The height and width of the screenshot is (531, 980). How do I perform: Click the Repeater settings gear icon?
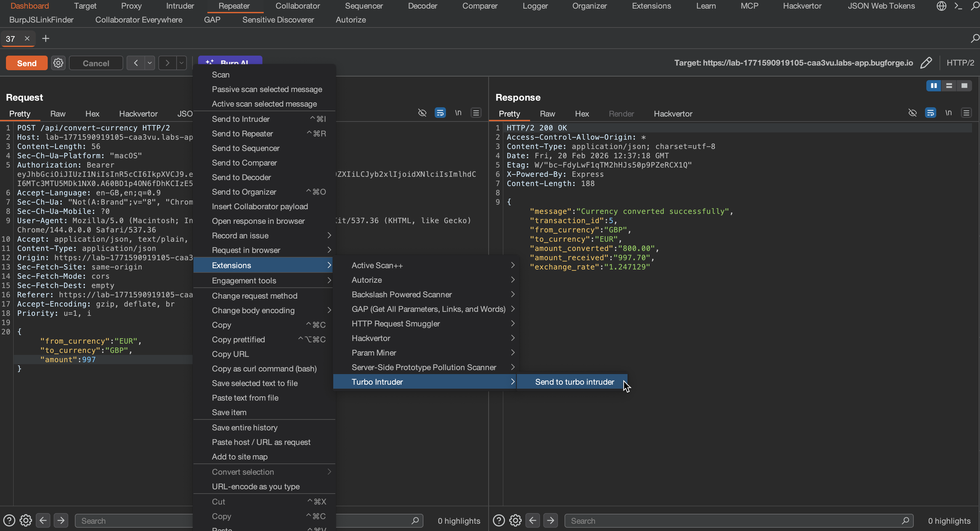coord(58,63)
